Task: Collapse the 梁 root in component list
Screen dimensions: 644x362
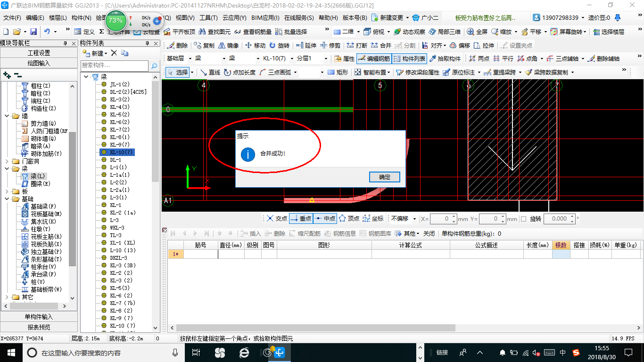Action: pyautogui.click(x=86, y=77)
